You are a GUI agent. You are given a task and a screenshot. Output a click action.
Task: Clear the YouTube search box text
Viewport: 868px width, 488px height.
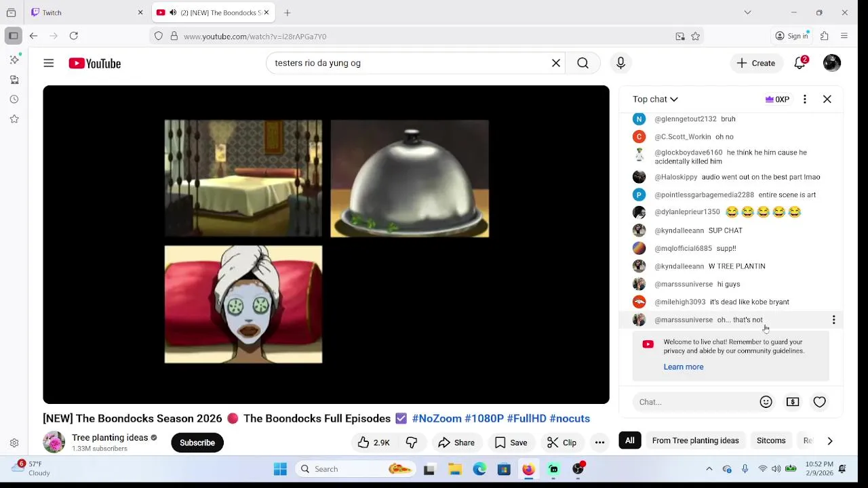pos(556,63)
